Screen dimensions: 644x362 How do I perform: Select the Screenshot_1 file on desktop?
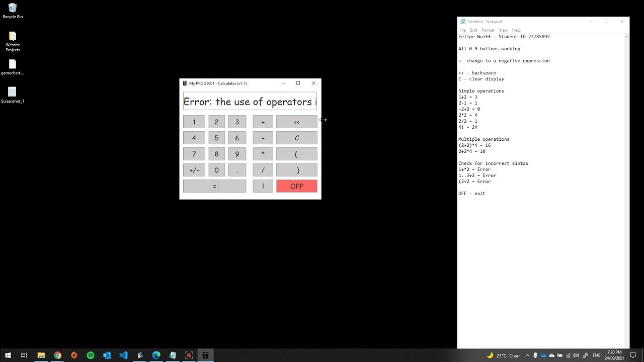pyautogui.click(x=13, y=95)
